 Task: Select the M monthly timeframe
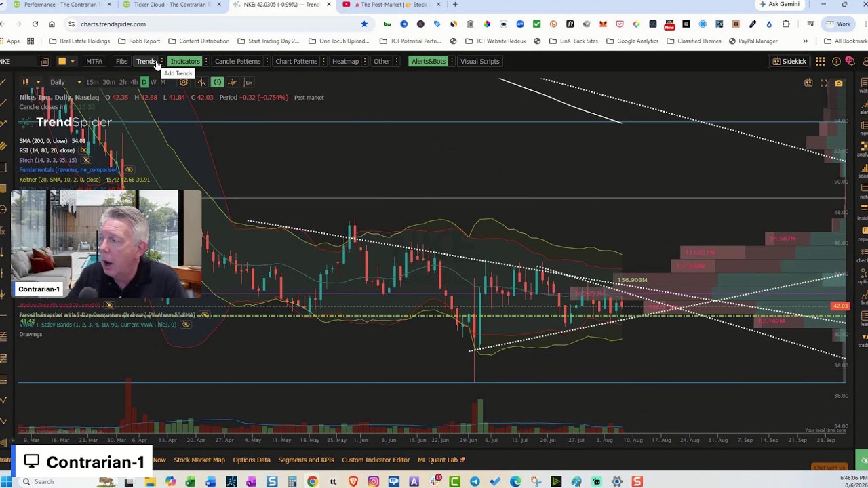click(x=163, y=82)
